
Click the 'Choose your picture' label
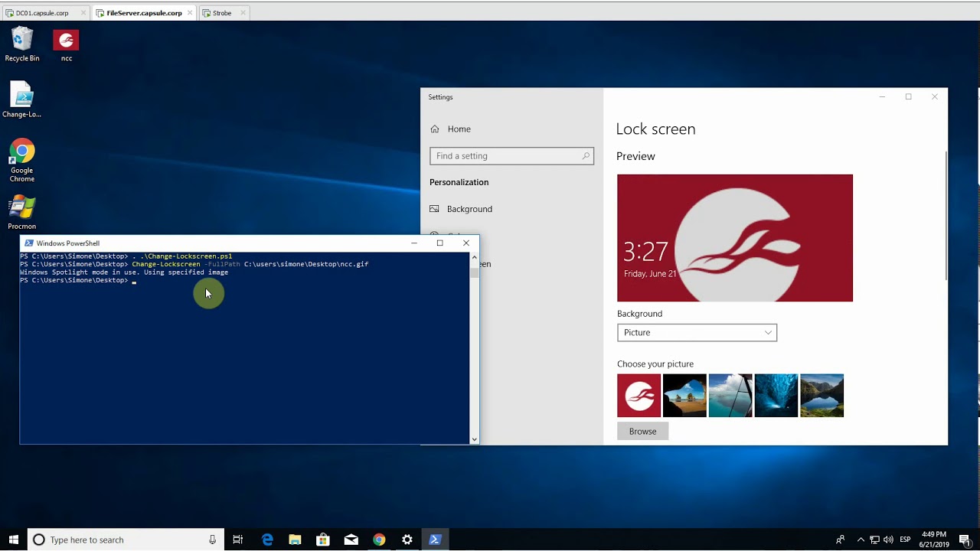point(655,364)
